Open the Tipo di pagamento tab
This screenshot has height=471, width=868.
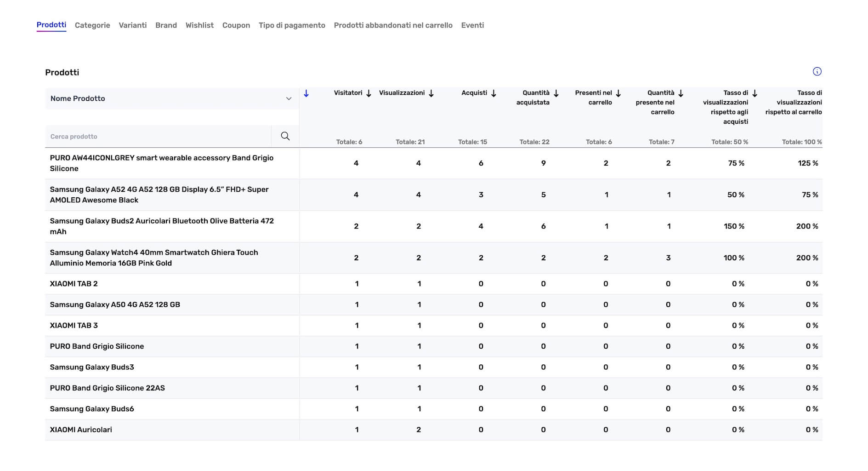click(292, 25)
